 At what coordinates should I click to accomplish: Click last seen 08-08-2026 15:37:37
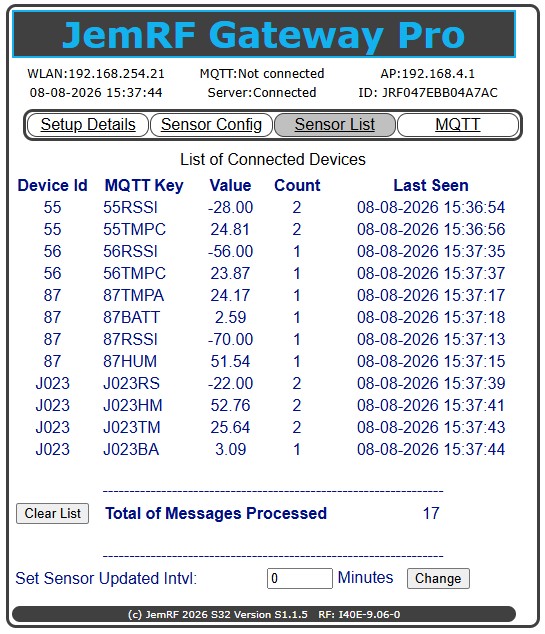click(x=431, y=273)
